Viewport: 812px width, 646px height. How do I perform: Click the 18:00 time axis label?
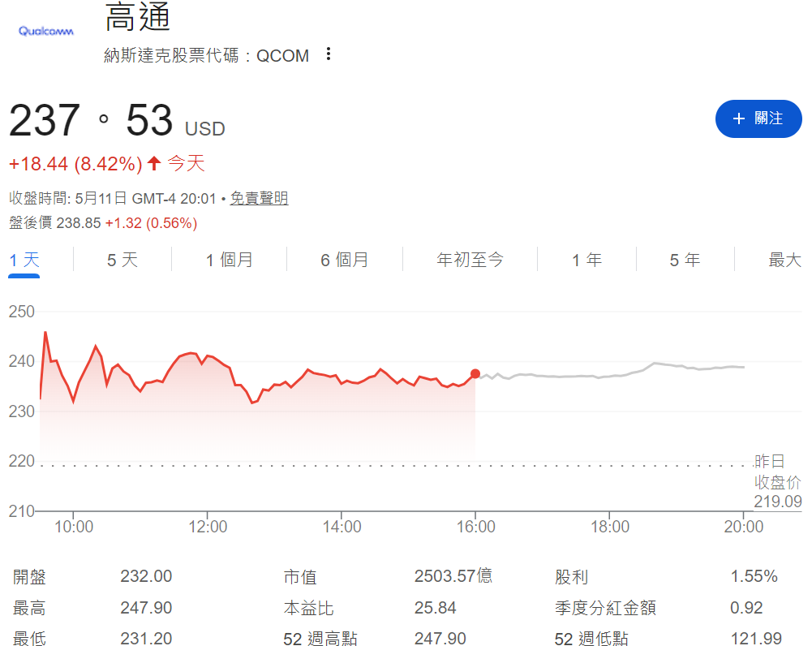point(609,527)
